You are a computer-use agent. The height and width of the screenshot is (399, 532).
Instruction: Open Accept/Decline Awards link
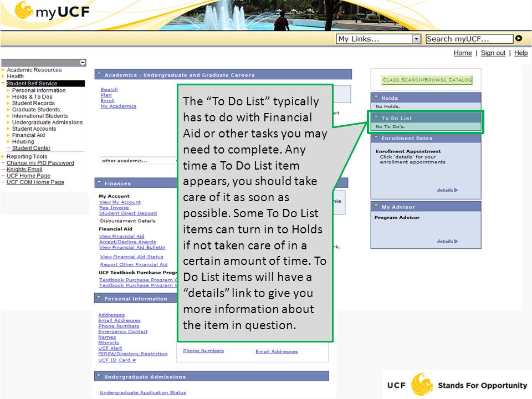tap(127, 242)
